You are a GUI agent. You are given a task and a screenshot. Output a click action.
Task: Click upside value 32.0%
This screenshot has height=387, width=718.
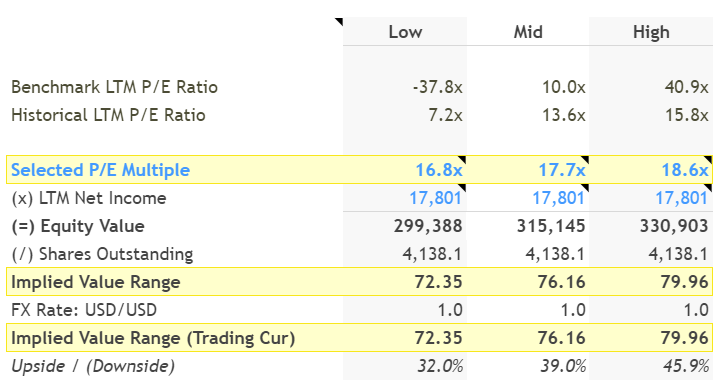[x=440, y=366]
